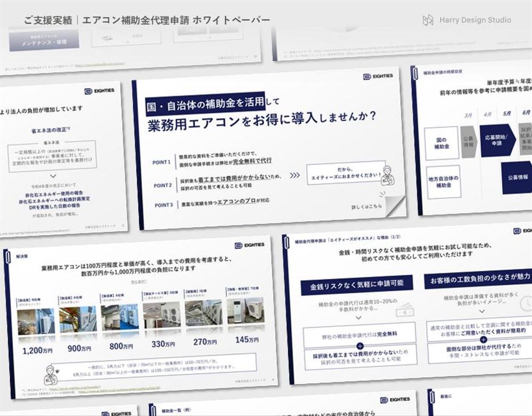This screenshot has width=532, height=416.
Task: Click the plus icon below 完全無料 box
Action: [x=360, y=346]
